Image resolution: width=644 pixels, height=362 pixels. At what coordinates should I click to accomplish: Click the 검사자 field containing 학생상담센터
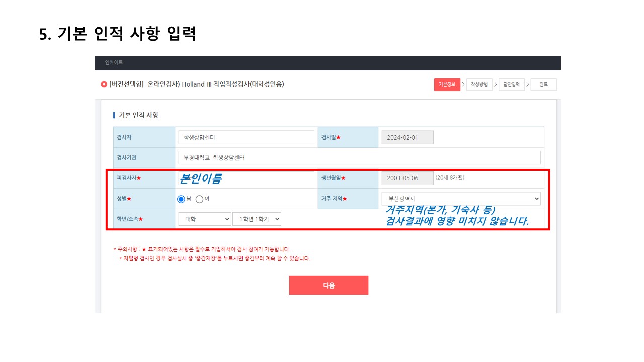(246, 137)
